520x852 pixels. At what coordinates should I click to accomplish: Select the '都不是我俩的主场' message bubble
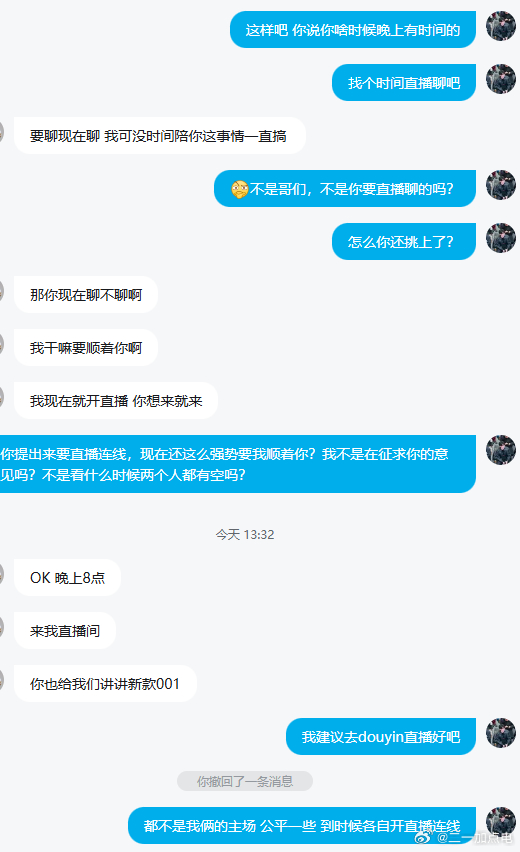pos(302,826)
